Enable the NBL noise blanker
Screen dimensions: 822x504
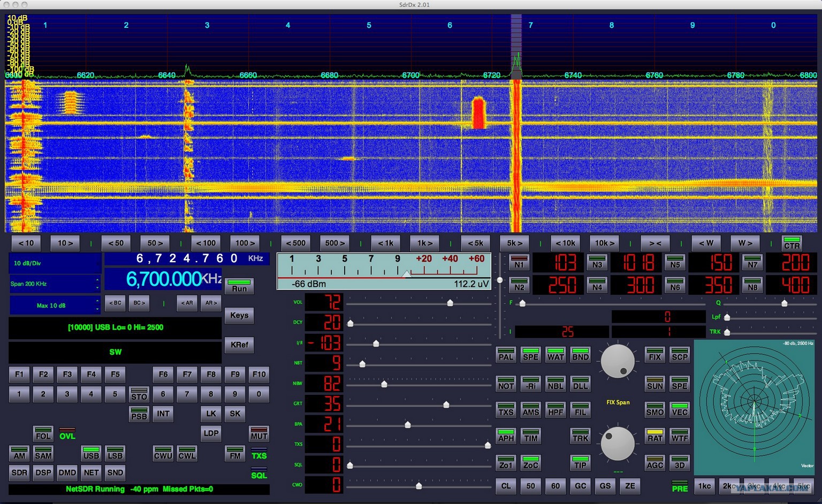click(x=555, y=383)
